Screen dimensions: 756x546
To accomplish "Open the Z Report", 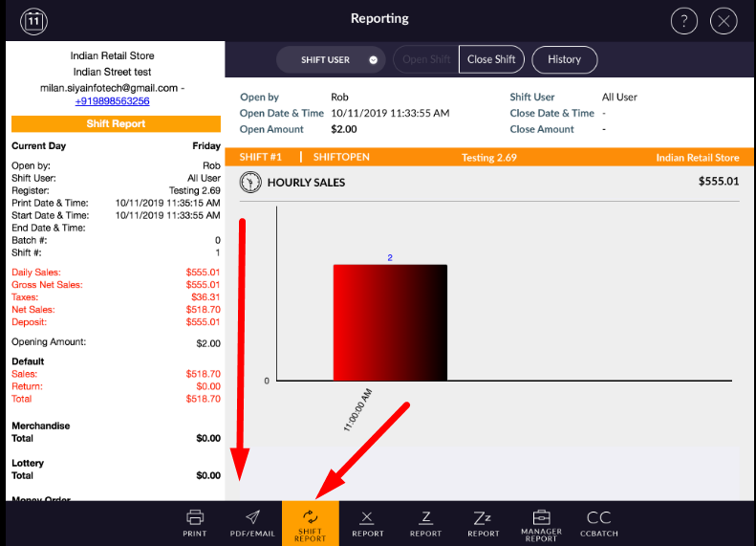I will click(x=426, y=522).
